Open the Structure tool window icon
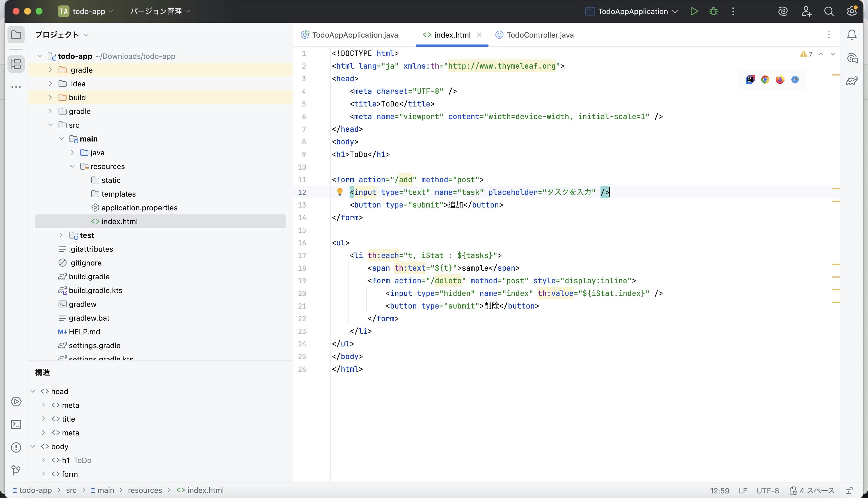Viewport: 868px width, 498px height. pyautogui.click(x=16, y=64)
